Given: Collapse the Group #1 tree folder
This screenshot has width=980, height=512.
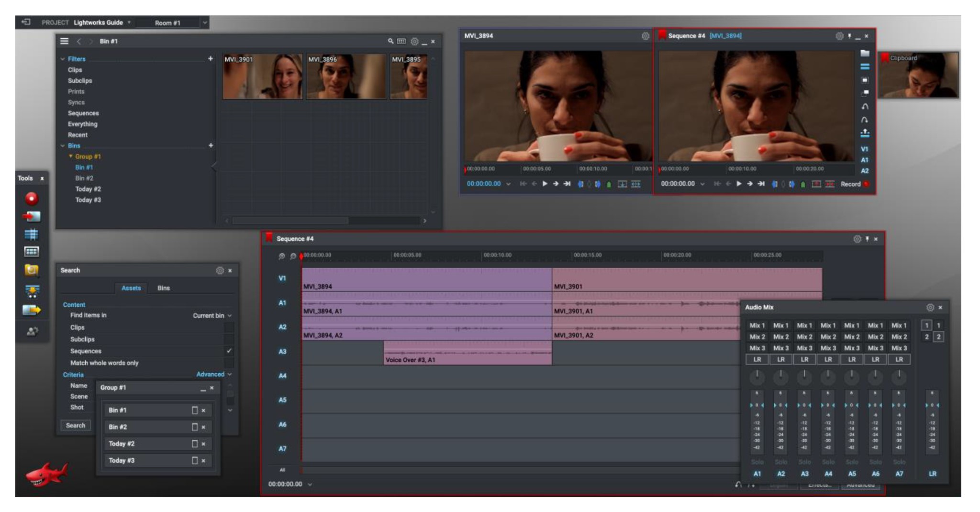Looking at the screenshot, I should (x=71, y=156).
